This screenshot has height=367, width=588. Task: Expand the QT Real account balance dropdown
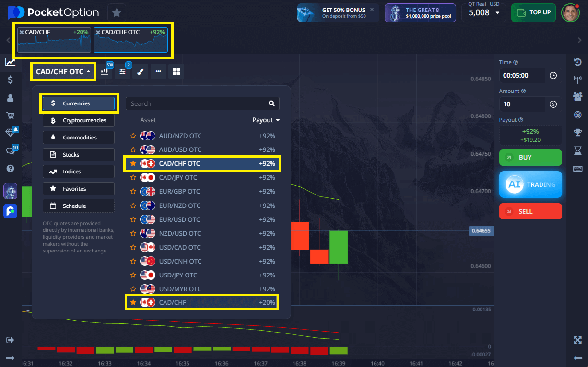(x=497, y=13)
